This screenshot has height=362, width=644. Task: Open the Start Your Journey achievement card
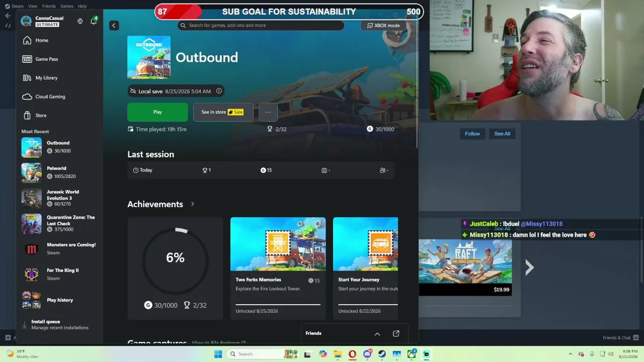(x=365, y=268)
